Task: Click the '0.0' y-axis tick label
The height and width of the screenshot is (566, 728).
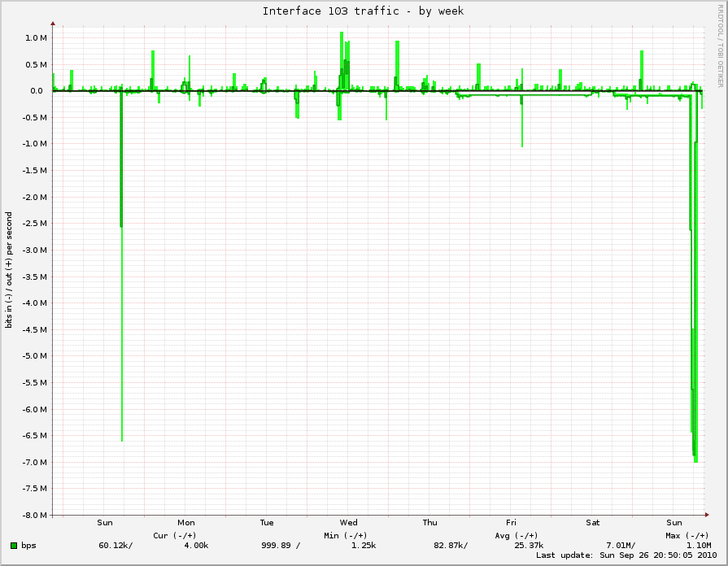Action: 37,91
